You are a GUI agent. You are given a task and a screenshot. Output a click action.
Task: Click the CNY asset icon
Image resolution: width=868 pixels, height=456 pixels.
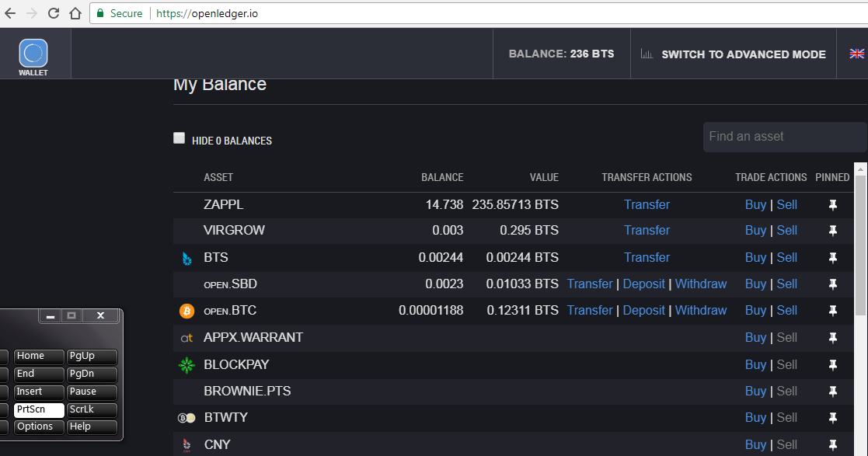(x=186, y=445)
